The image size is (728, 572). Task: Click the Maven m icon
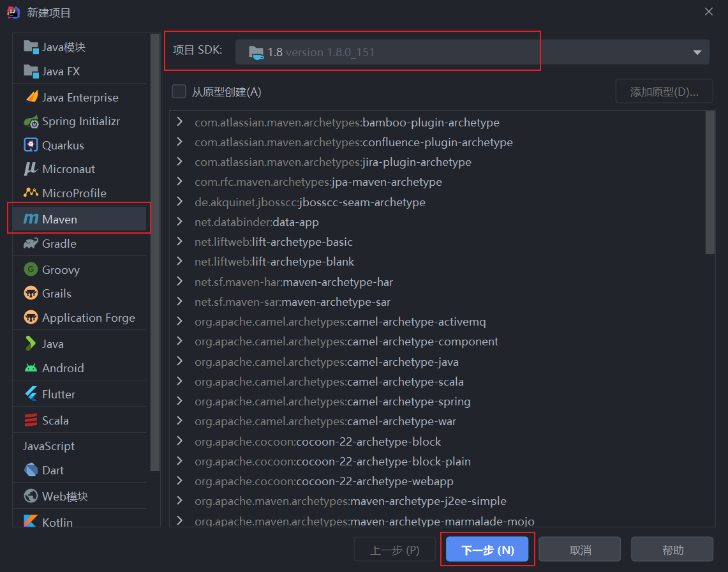tap(31, 219)
